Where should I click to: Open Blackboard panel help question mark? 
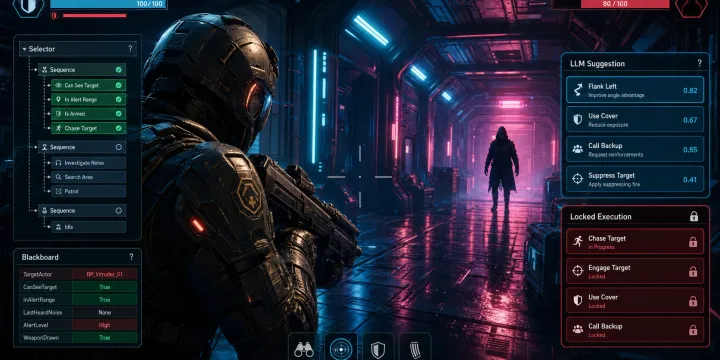click(x=131, y=257)
